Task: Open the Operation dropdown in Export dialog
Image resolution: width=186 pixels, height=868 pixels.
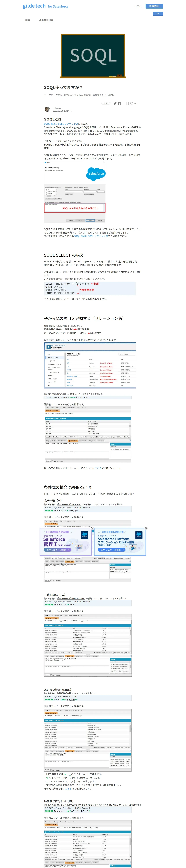Action: pyautogui.click(x=90, y=192)
